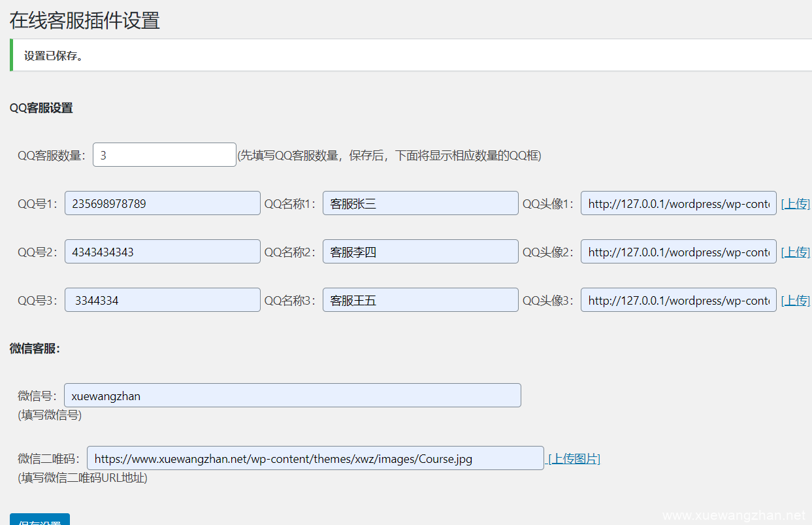Click the 上传 link for QQ头像1
This screenshot has width=812, height=525.
796,204
